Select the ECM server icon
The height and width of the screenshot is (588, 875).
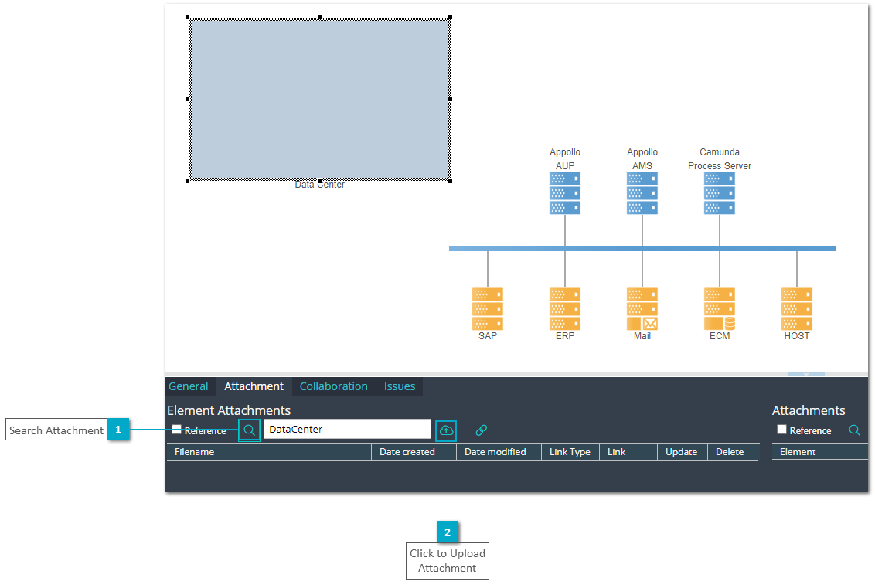click(x=720, y=308)
